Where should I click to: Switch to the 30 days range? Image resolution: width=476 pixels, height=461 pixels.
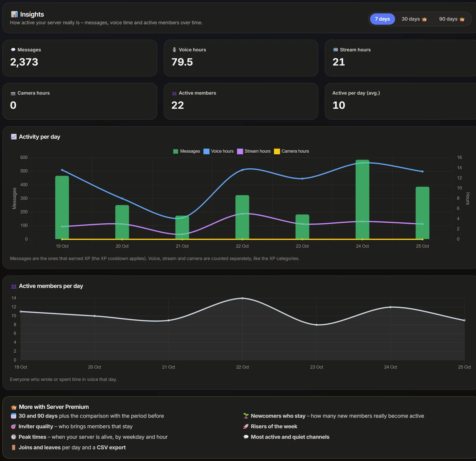point(414,19)
